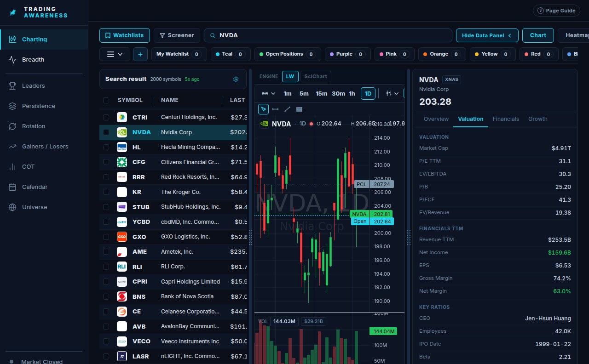
Task: Select the horizontal measure tool
Action: click(x=275, y=109)
